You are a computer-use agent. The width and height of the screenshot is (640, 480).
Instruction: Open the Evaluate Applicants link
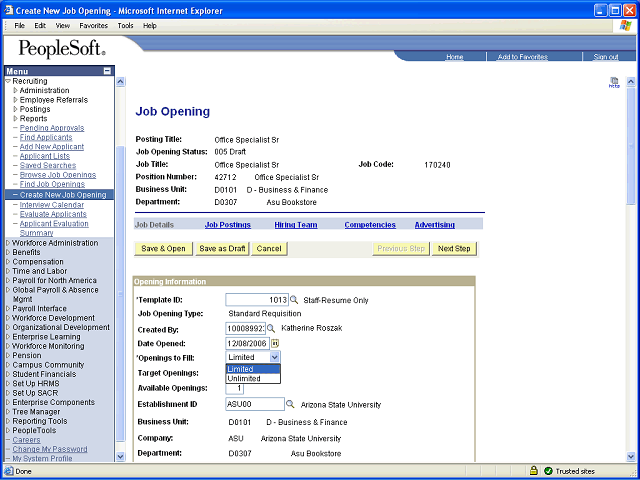pos(53,214)
